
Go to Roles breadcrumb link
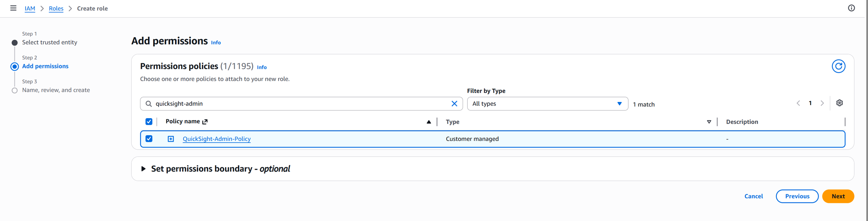(x=56, y=8)
